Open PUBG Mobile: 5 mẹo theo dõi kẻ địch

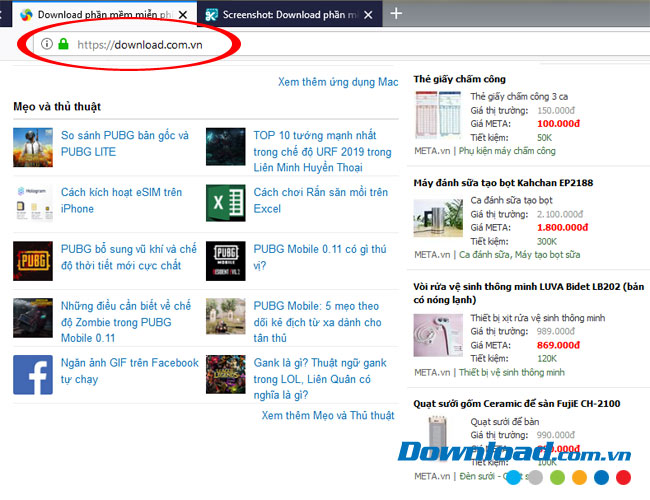(317, 322)
